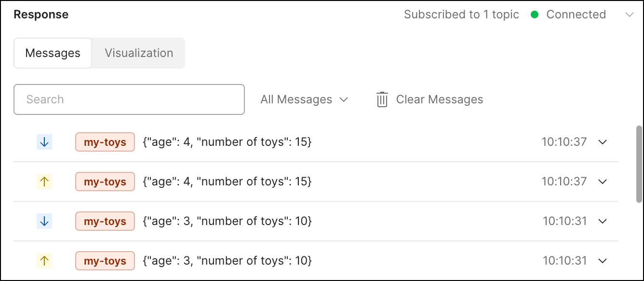Click the green Connected status dot
The height and width of the screenshot is (281, 644).
point(535,14)
